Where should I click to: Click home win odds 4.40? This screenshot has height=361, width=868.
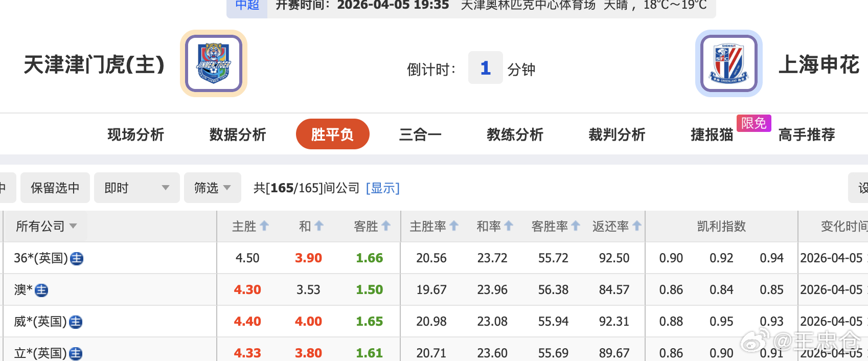pyautogui.click(x=247, y=322)
